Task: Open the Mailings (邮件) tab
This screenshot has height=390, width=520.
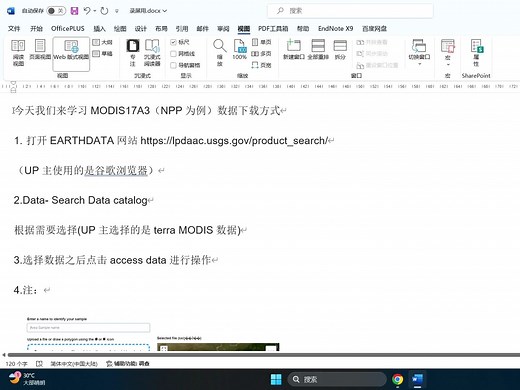Action: coord(203,29)
